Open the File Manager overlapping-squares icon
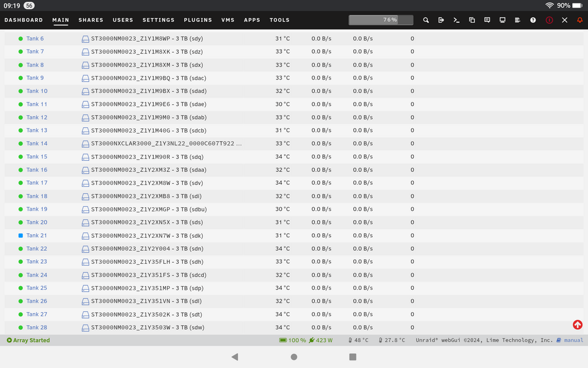The image size is (588, 368). [472, 20]
